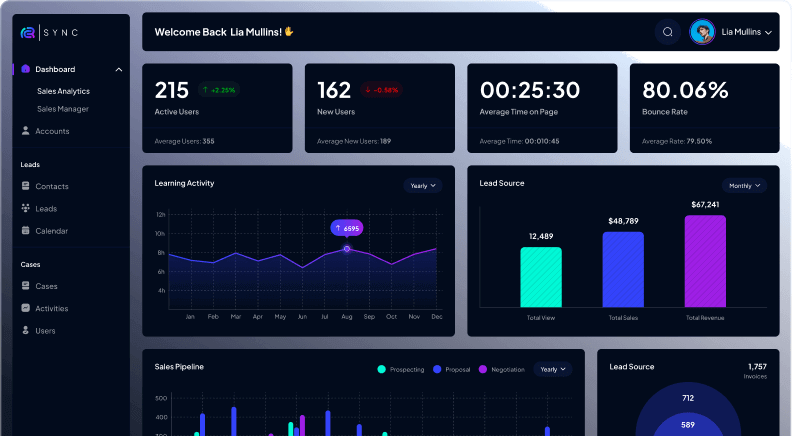Expand the Lia Mullins account dropdown
The height and width of the screenshot is (436, 792).
(x=768, y=32)
